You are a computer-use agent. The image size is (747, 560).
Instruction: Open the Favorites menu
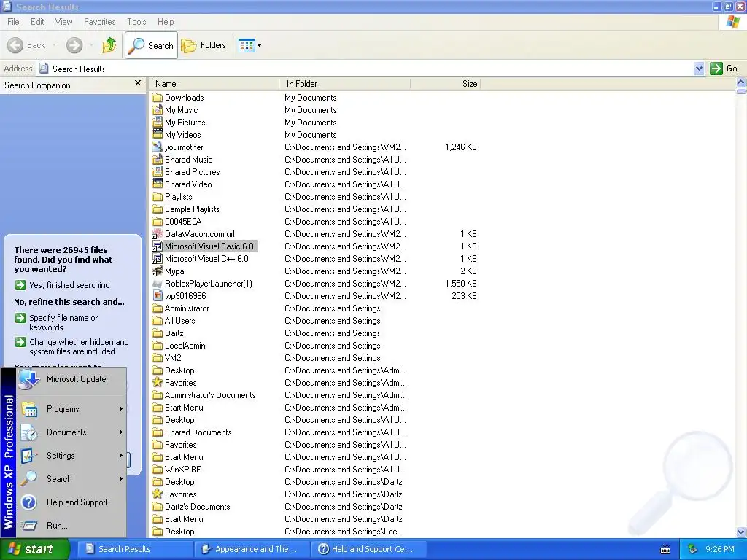point(99,22)
